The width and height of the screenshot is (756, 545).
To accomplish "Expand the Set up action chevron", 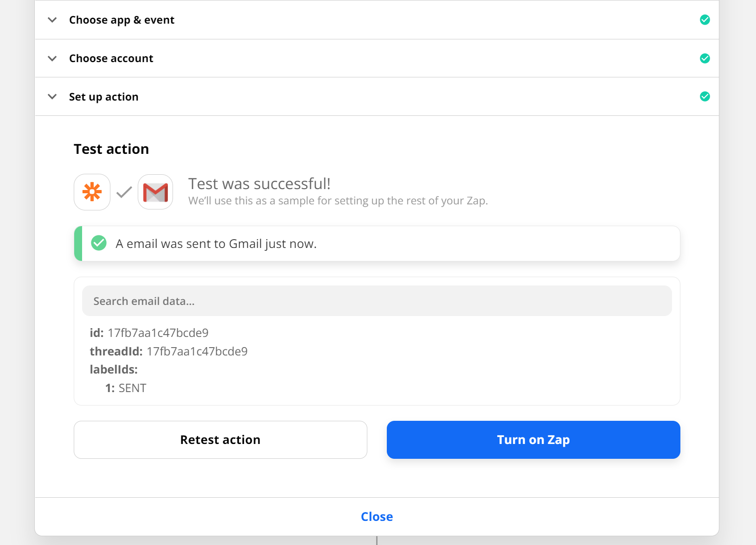I will click(x=52, y=96).
